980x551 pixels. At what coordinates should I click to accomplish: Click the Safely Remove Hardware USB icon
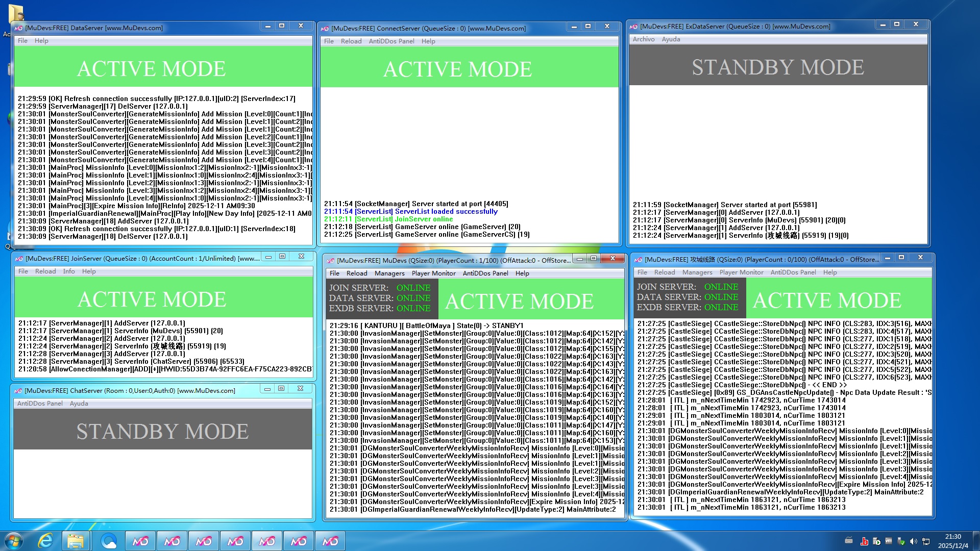pyautogui.click(x=901, y=541)
